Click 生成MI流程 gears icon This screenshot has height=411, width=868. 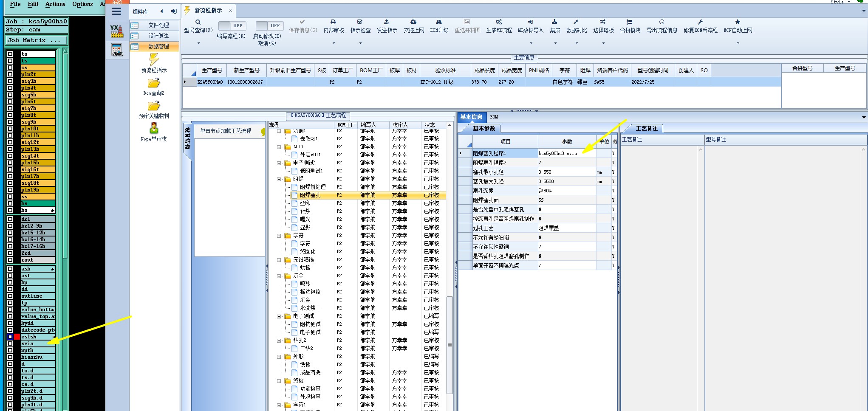(499, 26)
